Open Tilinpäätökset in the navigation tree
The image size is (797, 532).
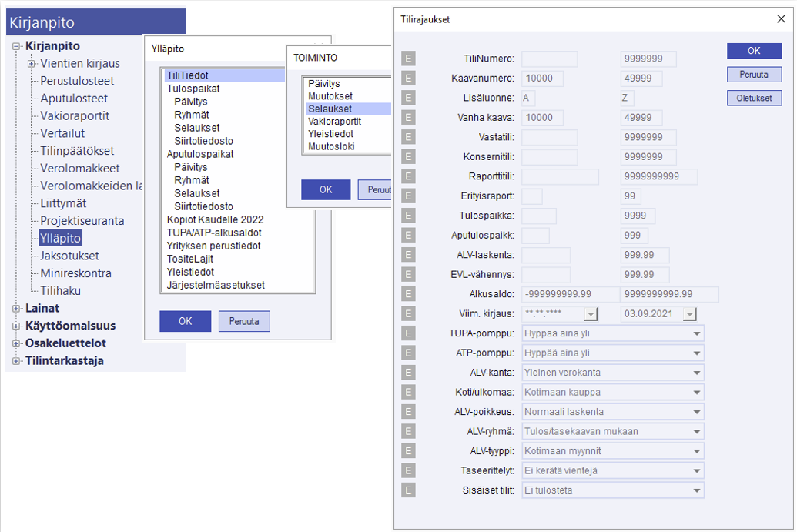click(77, 151)
